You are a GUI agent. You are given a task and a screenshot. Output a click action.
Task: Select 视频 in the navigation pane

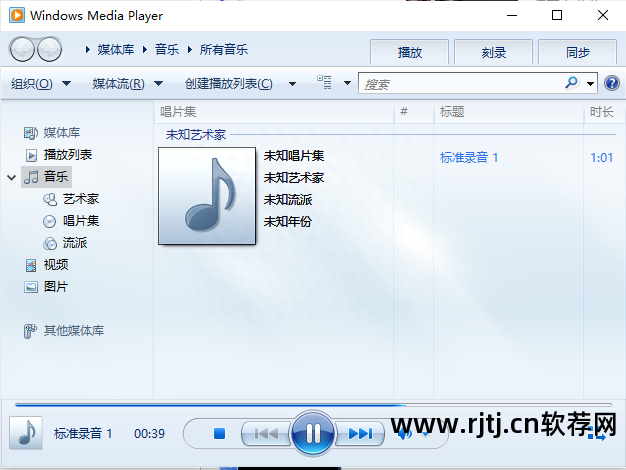(55, 264)
